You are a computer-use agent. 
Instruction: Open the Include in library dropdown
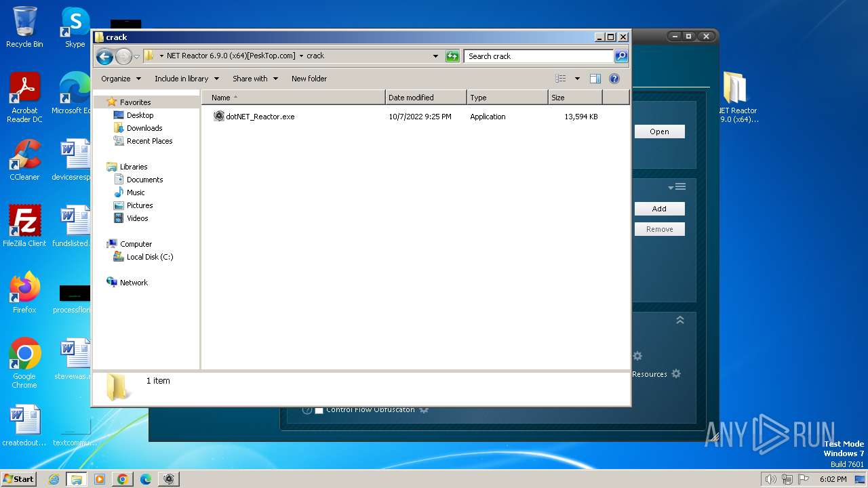(186, 79)
